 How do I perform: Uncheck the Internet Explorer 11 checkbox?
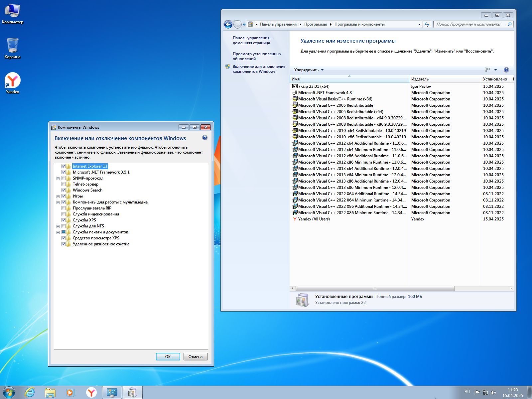click(64, 166)
